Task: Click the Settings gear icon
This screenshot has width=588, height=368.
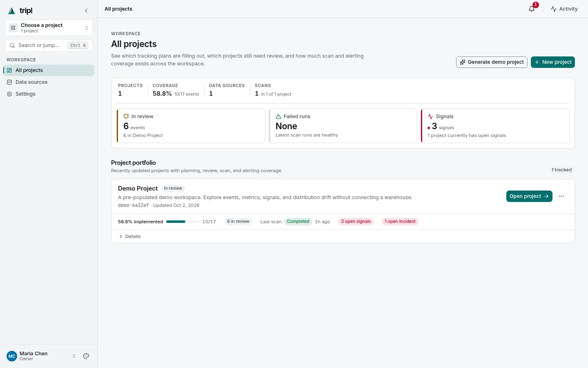Action: pyautogui.click(x=9, y=94)
